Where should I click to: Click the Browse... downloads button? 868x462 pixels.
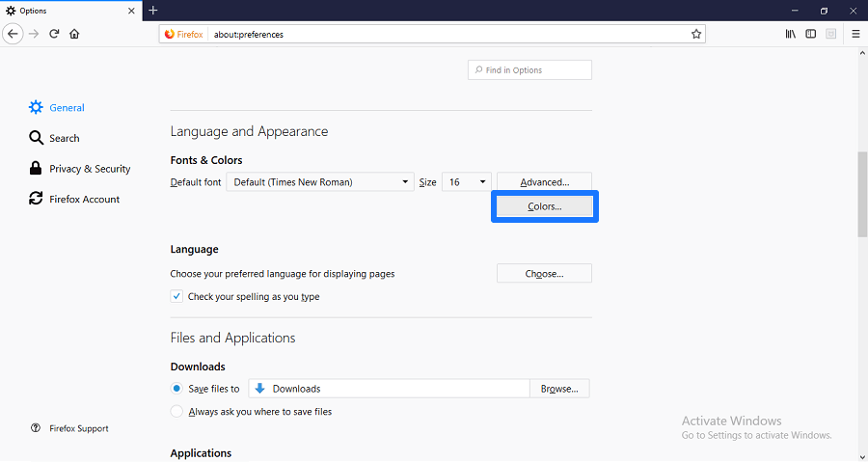(x=559, y=389)
